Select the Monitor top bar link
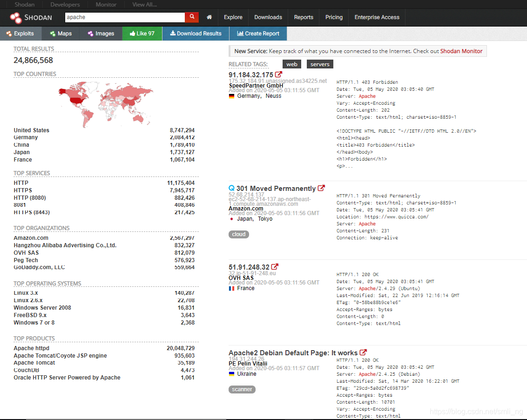The image size is (527, 420). [x=106, y=4]
